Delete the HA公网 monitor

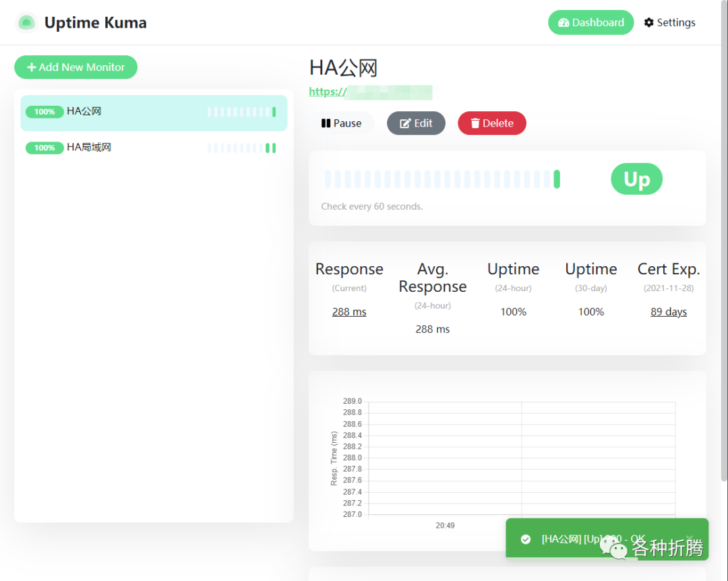(491, 123)
